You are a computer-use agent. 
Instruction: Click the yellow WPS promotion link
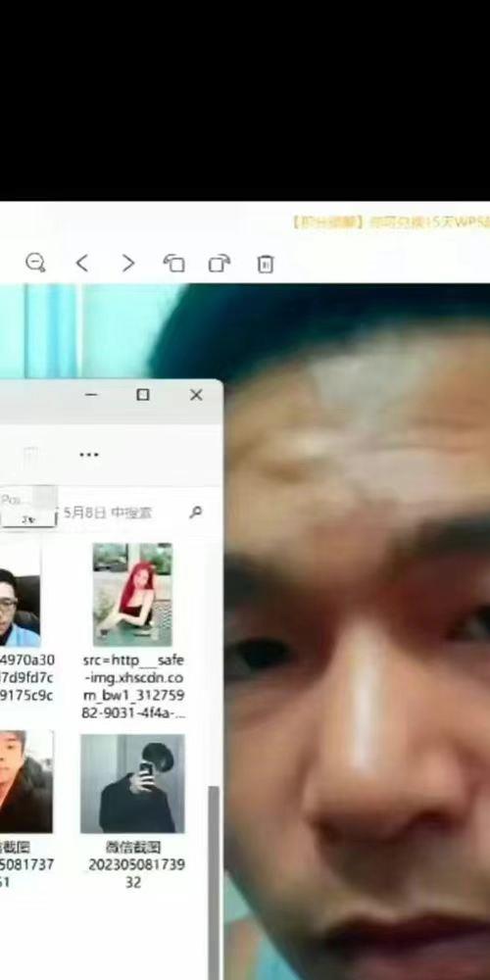point(389,221)
